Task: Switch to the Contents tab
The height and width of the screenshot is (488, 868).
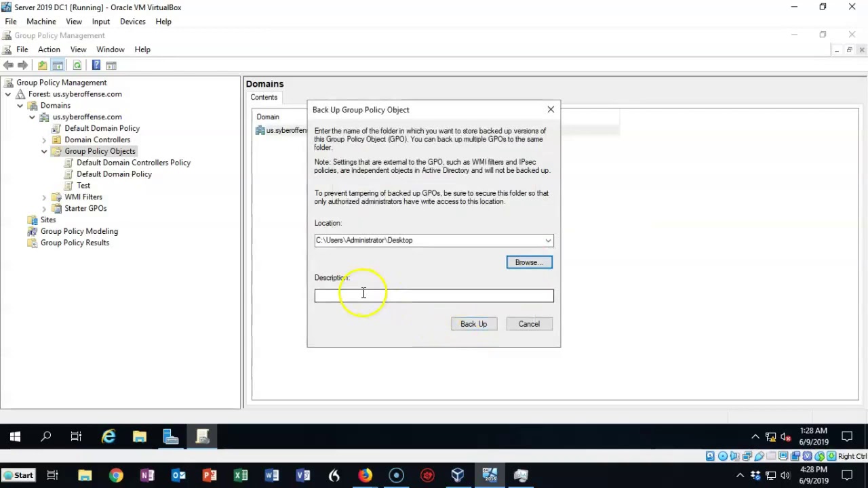Action: point(264,97)
